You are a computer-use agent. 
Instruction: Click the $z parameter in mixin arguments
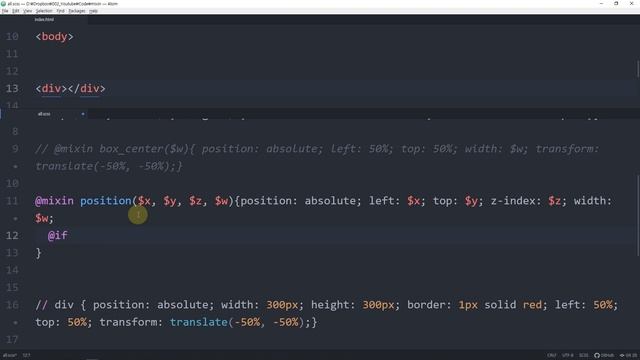pyautogui.click(x=196, y=201)
